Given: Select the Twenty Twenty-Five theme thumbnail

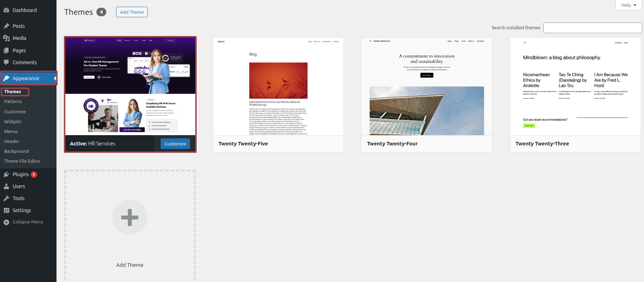Looking at the screenshot, I should 278,86.
